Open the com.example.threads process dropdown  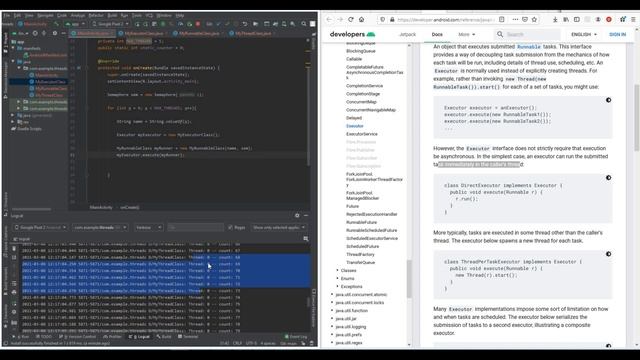[100, 227]
